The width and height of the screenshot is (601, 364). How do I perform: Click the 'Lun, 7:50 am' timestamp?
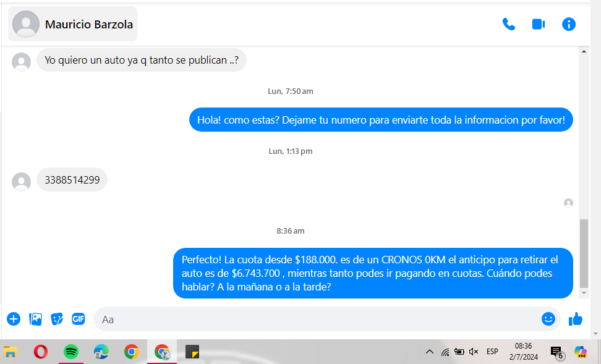pyautogui.click(x=291, y=91)
